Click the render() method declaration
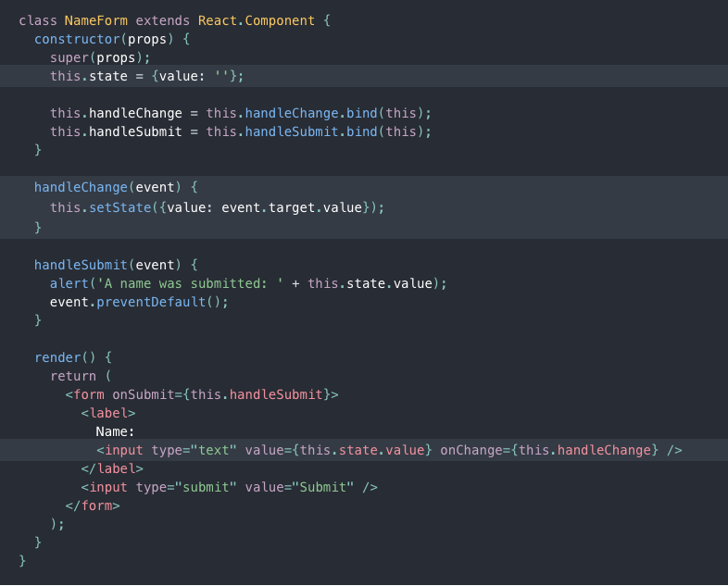Screen dimensions: 728x586 click(x=73, y=357)
